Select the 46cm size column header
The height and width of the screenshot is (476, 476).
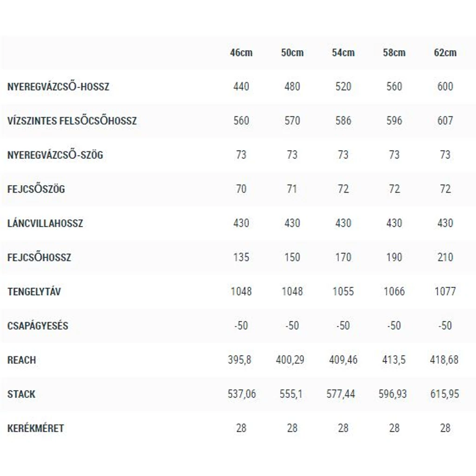click(241, 53)
